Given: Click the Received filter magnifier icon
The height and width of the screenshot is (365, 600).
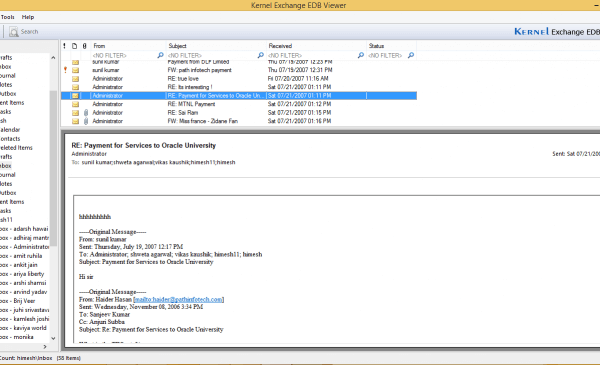Looking at the screenshot, I should 360,55.
